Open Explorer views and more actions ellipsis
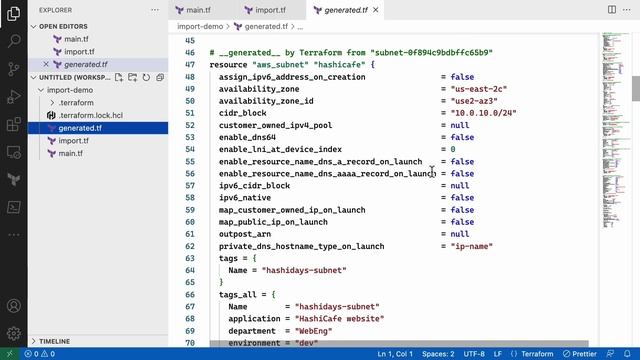This screenshot has height=360, width=640. coord(155,10)
